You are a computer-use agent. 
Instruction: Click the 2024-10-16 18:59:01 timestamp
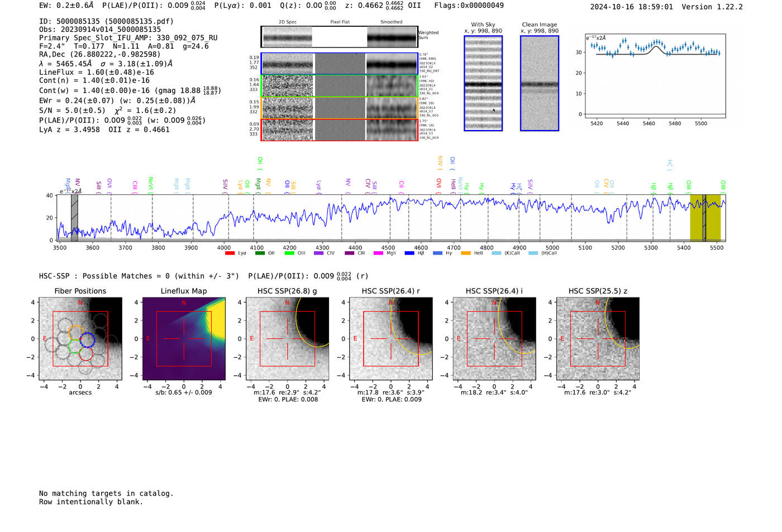click(632, 7)
